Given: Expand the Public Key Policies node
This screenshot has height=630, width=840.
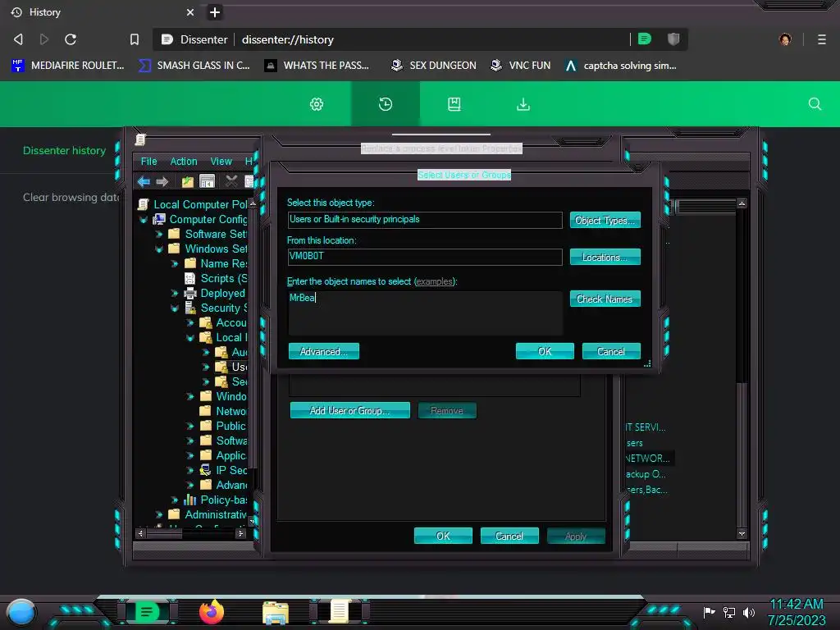Looking at the screenshot, I should [190, 427].
